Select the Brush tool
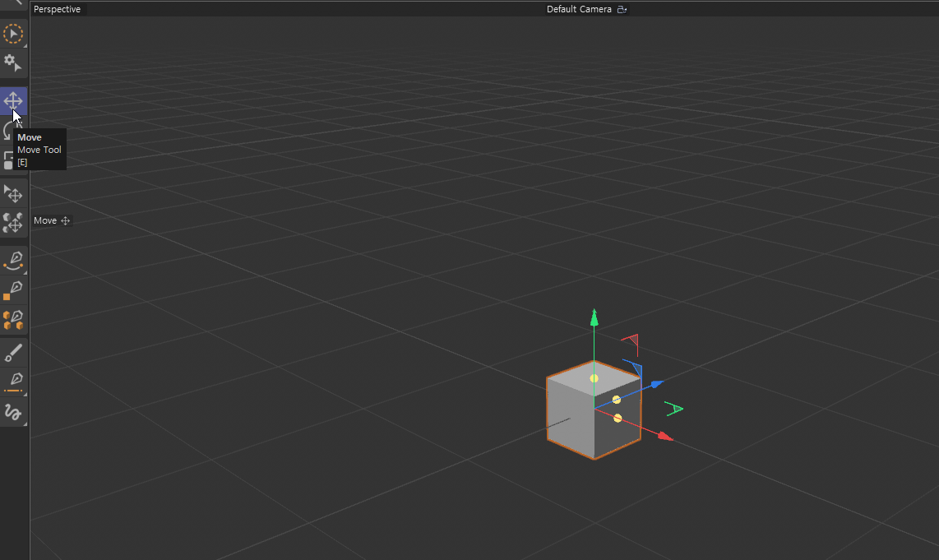The height and width of the screenshot is (560, 939). coord(13,353)
